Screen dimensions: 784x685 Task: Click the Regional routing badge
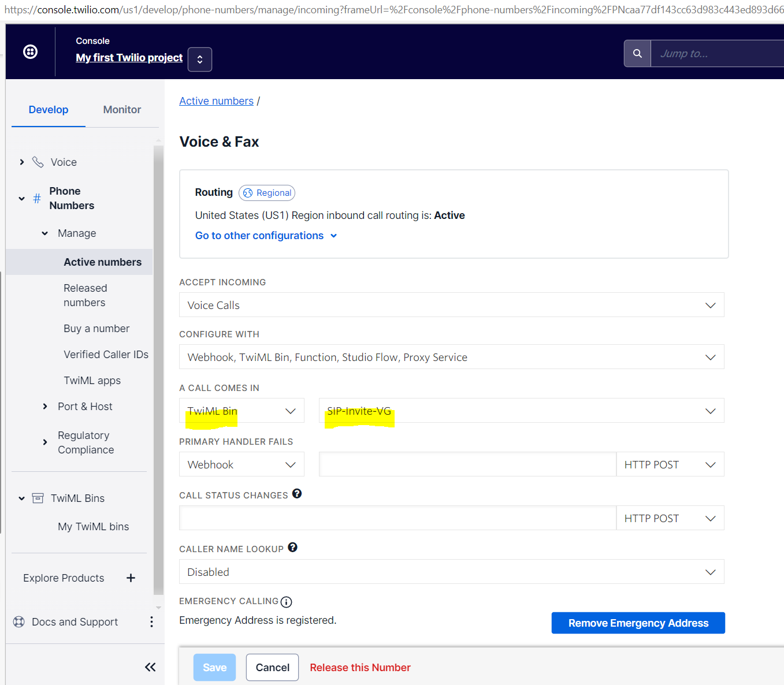tap(267, 193)
